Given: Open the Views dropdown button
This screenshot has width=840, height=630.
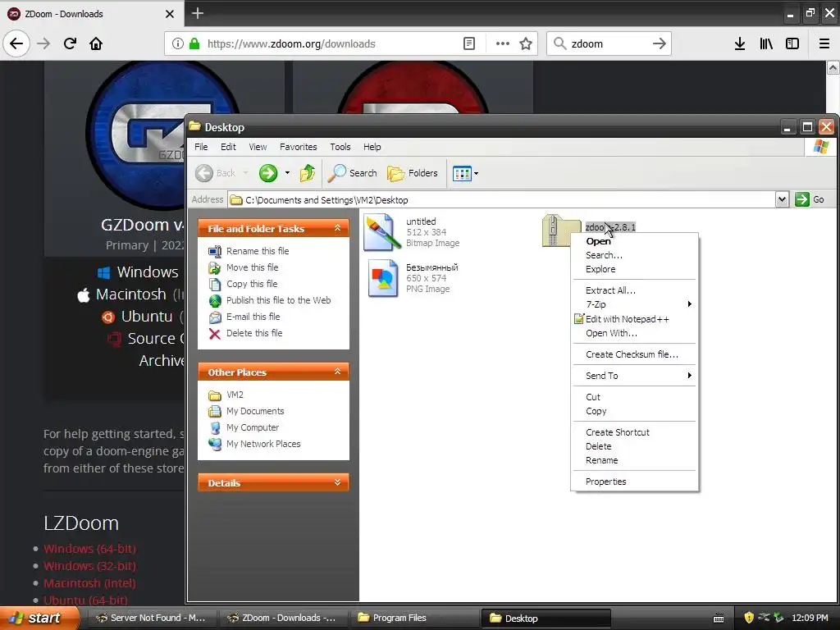Looking at the screenshot, I should click(x=465, y=173).
